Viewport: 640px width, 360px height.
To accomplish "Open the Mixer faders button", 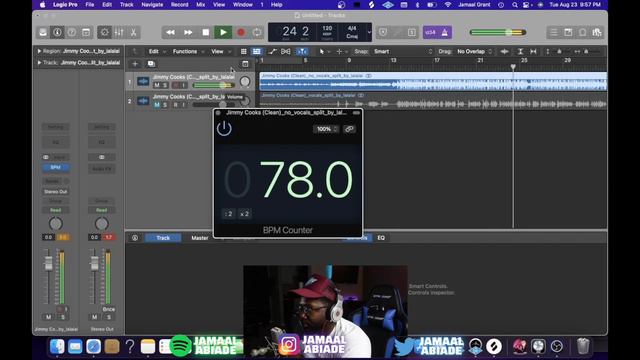I will pos(119,32).
